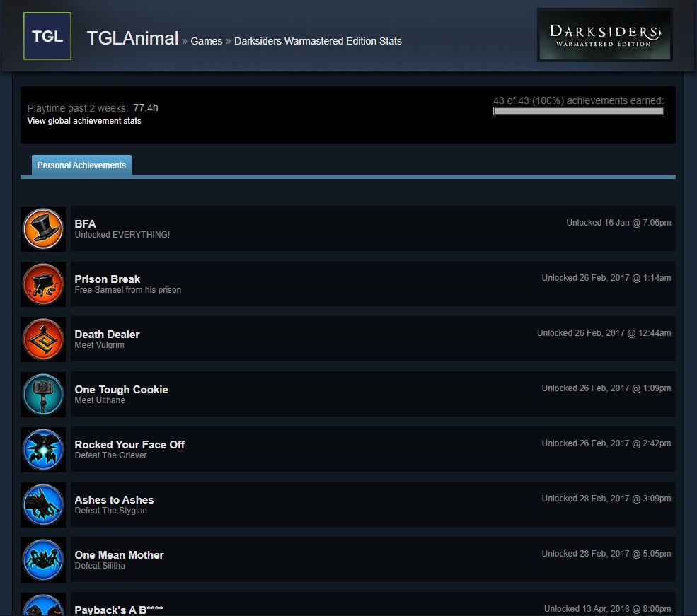Click the Rocked Your Face Off icon
Viewport: 697px width, 616px height.
tap(43, 450)
